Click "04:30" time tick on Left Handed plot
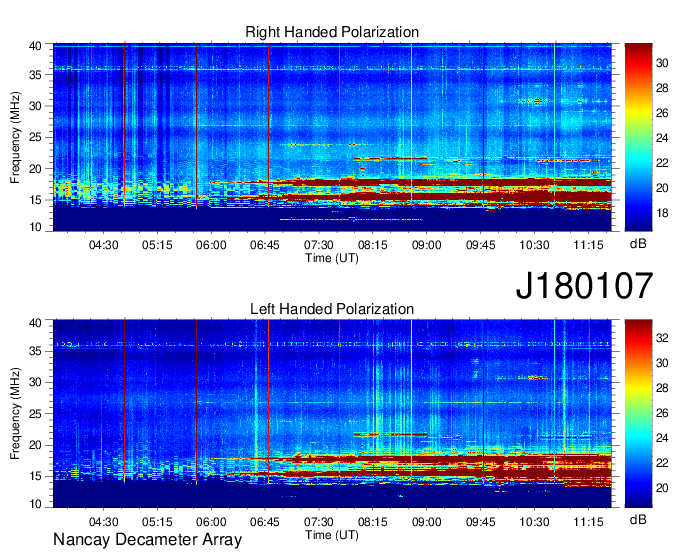Viewport: 680px width, 552px height. pos(103,522)
